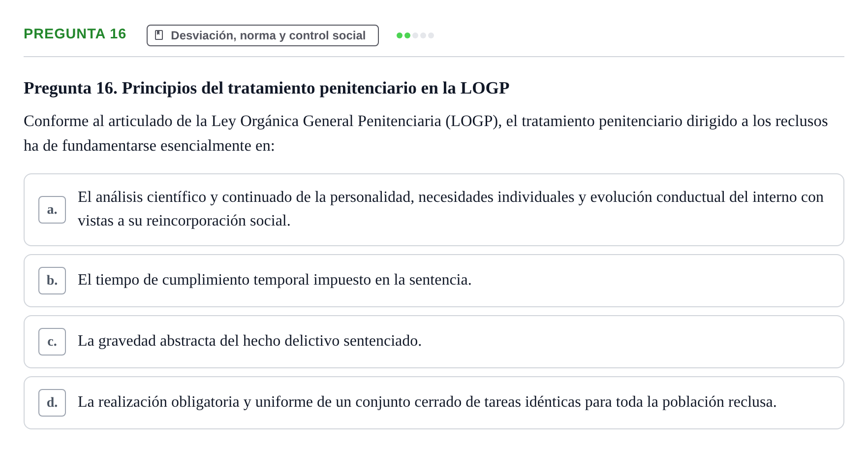Click the difficulty dots indicator

click(415, 35)
